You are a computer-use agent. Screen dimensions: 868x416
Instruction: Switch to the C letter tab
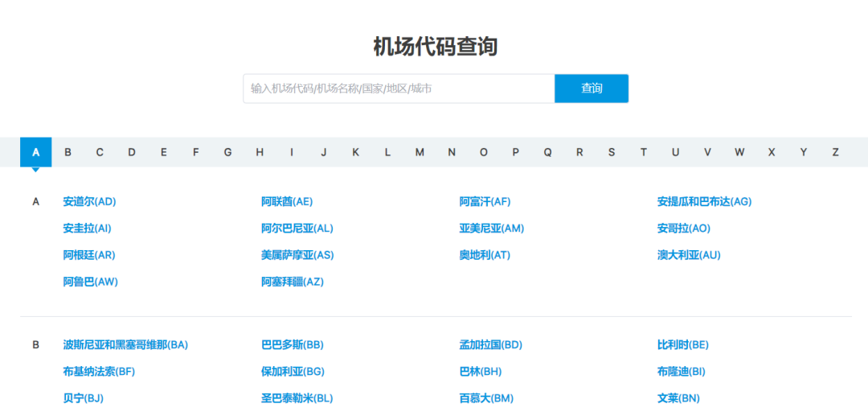coord(100,152)
